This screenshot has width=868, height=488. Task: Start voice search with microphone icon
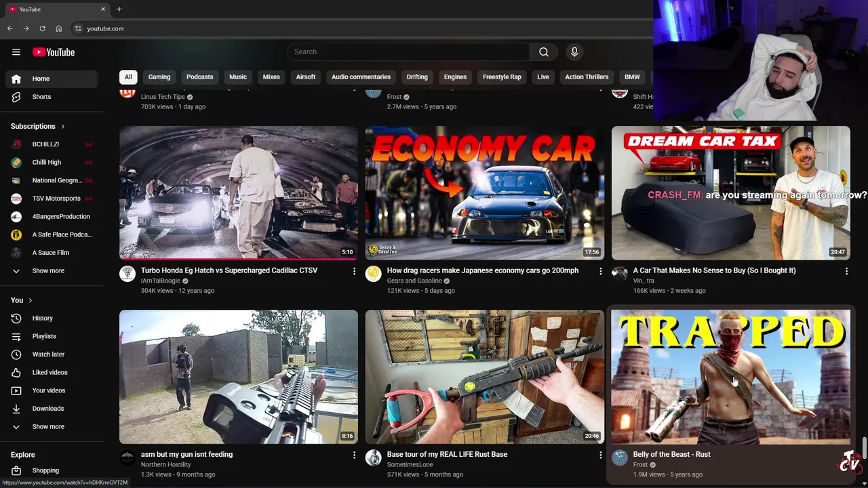coord(574,52)
